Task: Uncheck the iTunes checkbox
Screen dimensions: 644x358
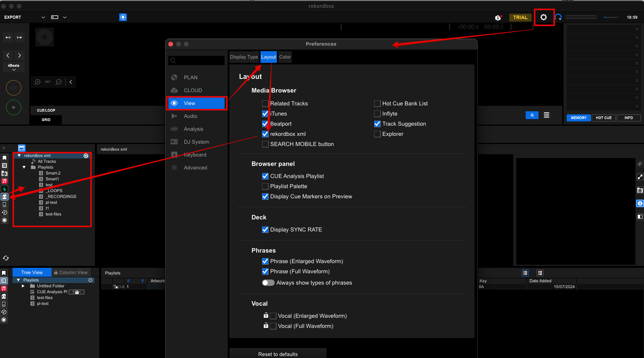Action: pyautogui.click(x=265, y=114)
